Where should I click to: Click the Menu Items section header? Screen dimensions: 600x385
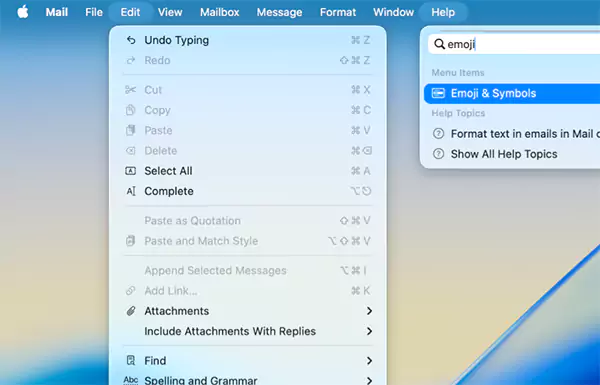pyautogui.click(x=458, y=73)
